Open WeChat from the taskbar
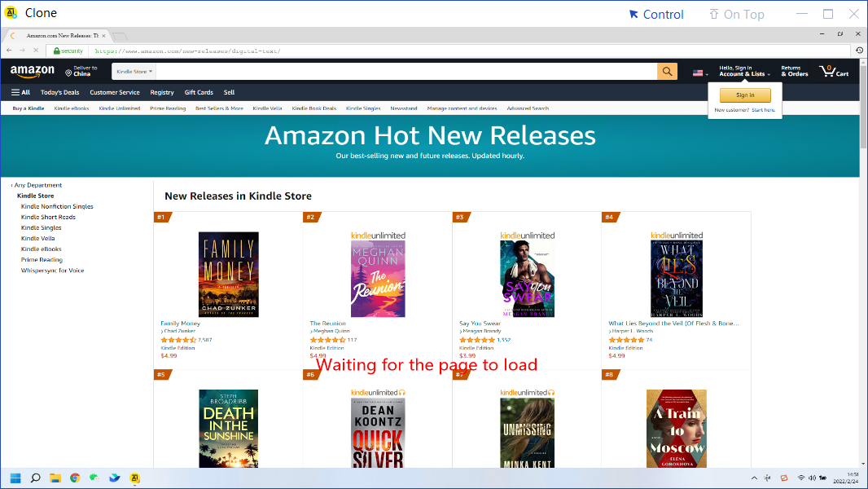868x489 pixels. coord(94,478)
